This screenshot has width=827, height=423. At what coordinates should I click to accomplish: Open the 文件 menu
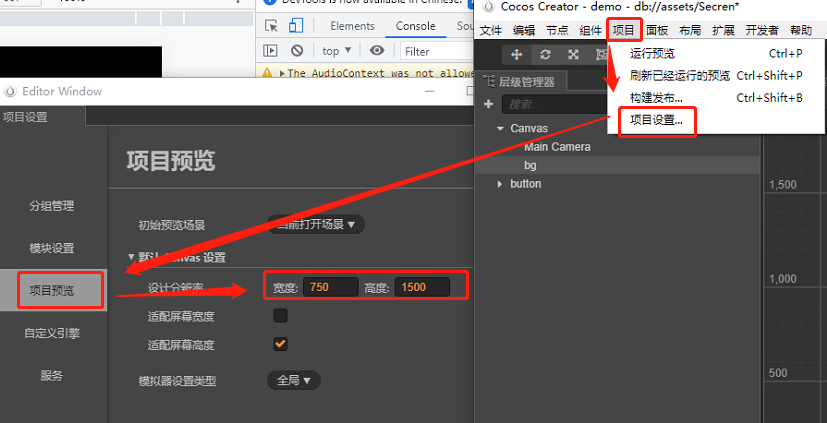[491, 31]
